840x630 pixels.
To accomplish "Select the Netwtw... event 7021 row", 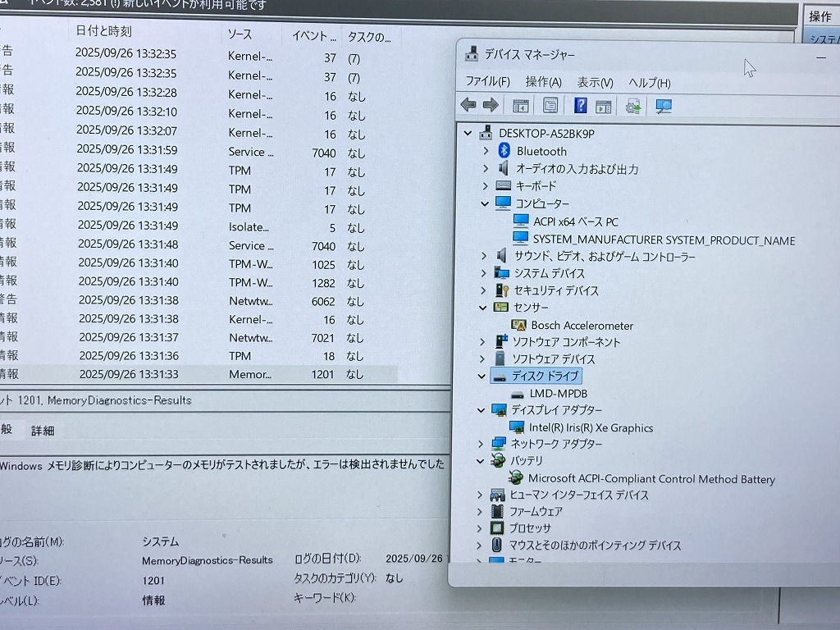I will 199,337.
